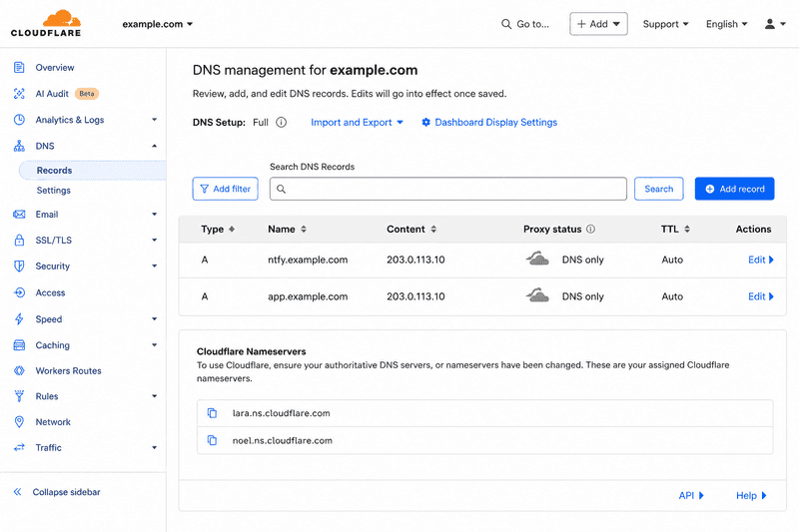This screenshot has height=532, width=799.
Task: Sort records by Type column
Action: (x=218, y=230)
